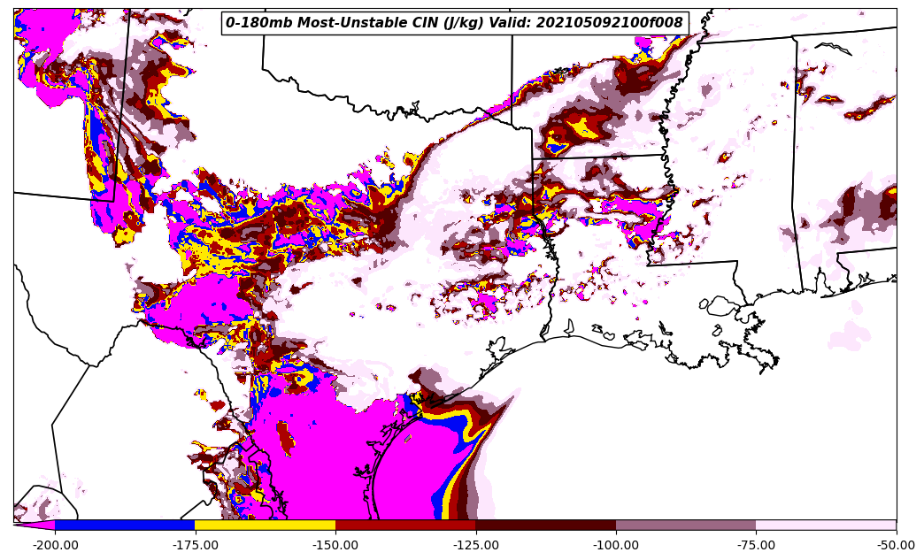Viewport: 924px width, 560px height.
Task: Choose the pale pink colorbar segment
Action: 826,525
